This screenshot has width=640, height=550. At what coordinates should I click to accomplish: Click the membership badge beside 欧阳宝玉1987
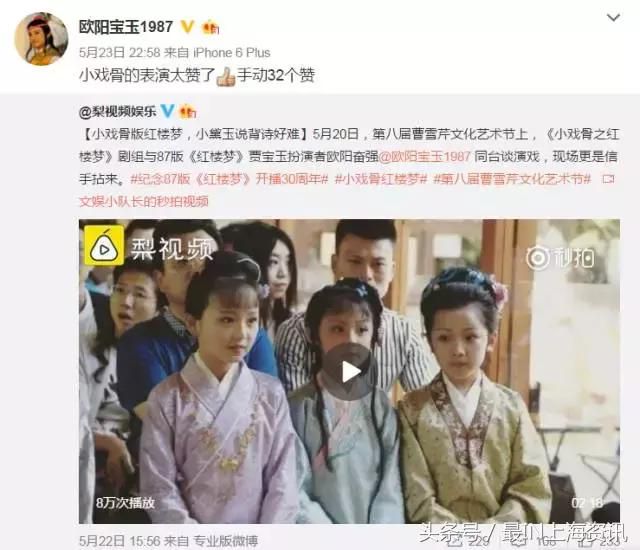[x=211, y=27]
